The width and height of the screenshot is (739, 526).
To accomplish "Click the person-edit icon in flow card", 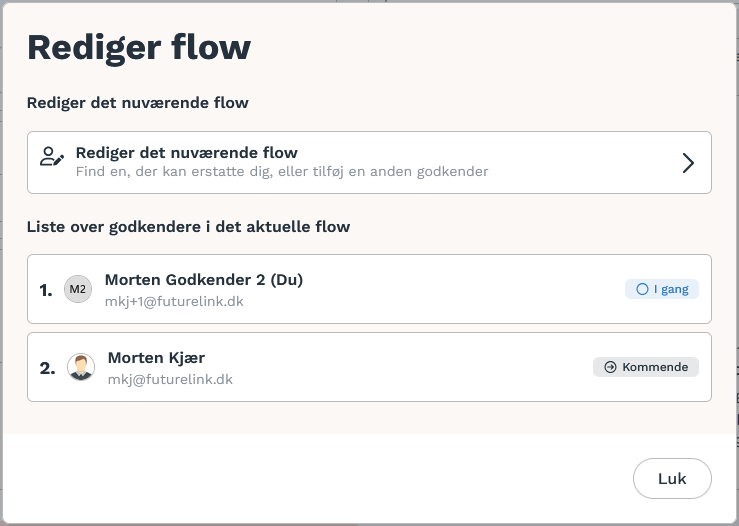I will pyautogui.click(x=52, y=156).
